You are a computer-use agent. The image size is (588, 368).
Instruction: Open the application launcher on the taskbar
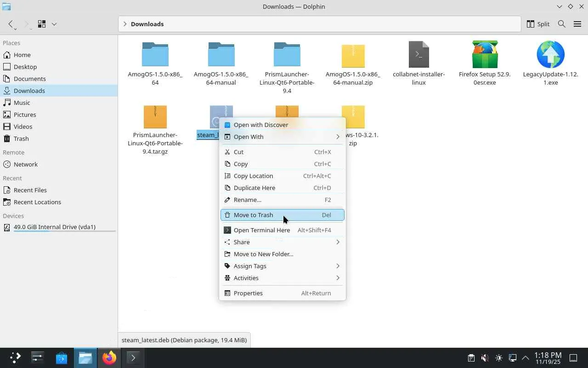15,358
